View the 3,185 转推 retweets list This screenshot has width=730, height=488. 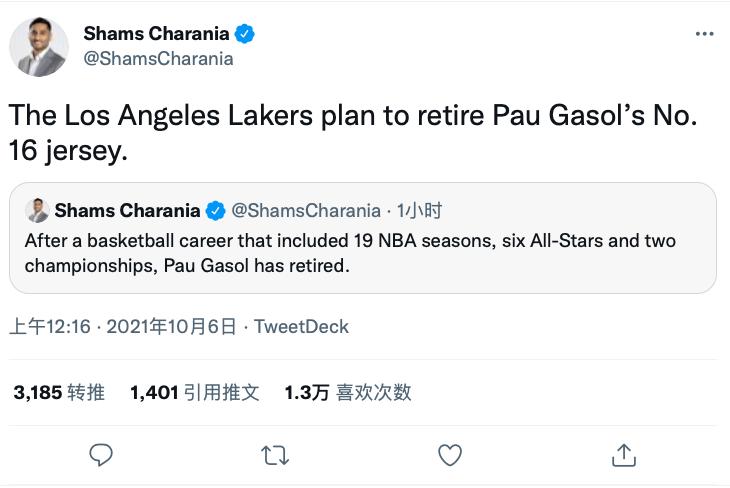pos(59,393)
